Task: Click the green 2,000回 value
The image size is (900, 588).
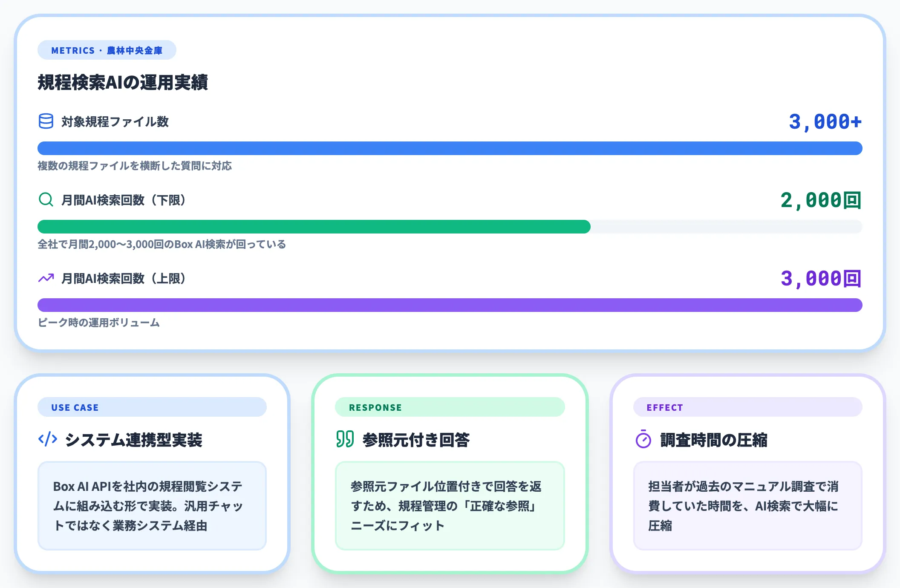Action: tap(821, 200)
